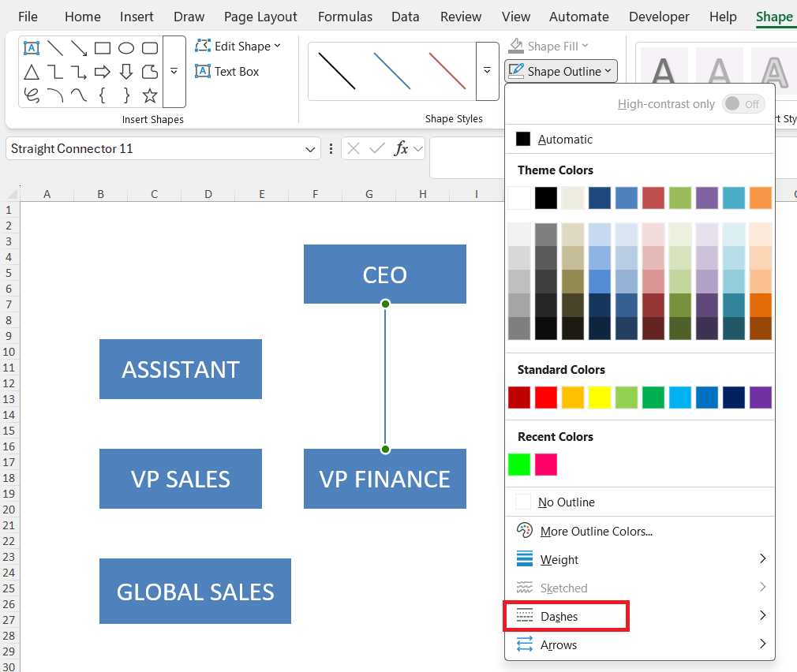Pick the purple standard color swatch
Image resolution: width=797 pixels, height=672 pixels.
[761, 398]
